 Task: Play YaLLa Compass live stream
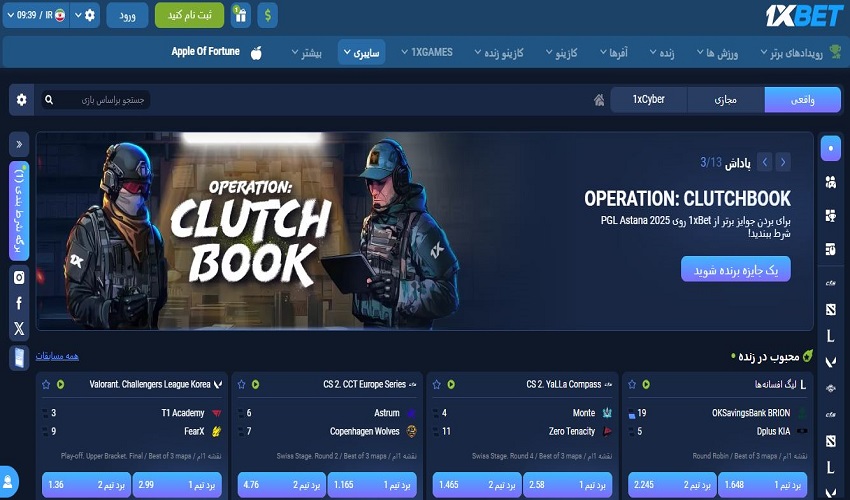point(450,384)
